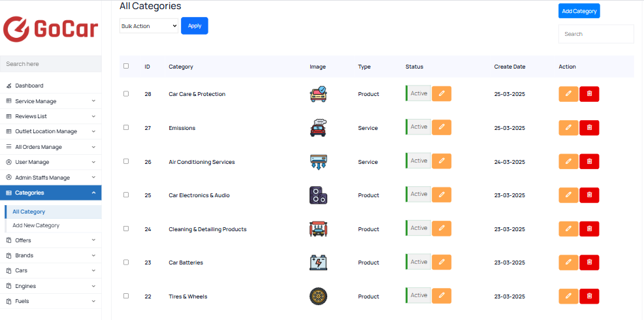Expand the Offers menu

[x=50, y=240]
